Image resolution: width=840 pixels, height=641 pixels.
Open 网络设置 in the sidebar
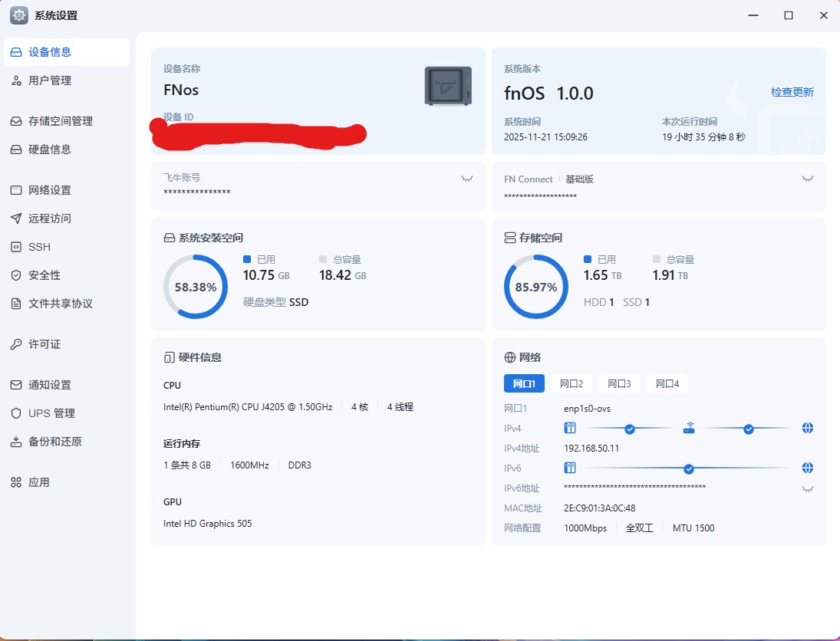point(67,190)
